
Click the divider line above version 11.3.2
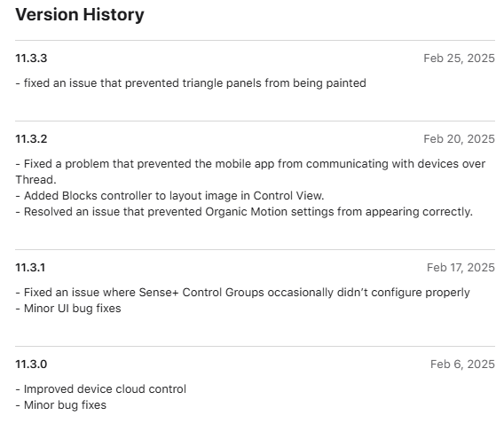[x=255, y=122]
